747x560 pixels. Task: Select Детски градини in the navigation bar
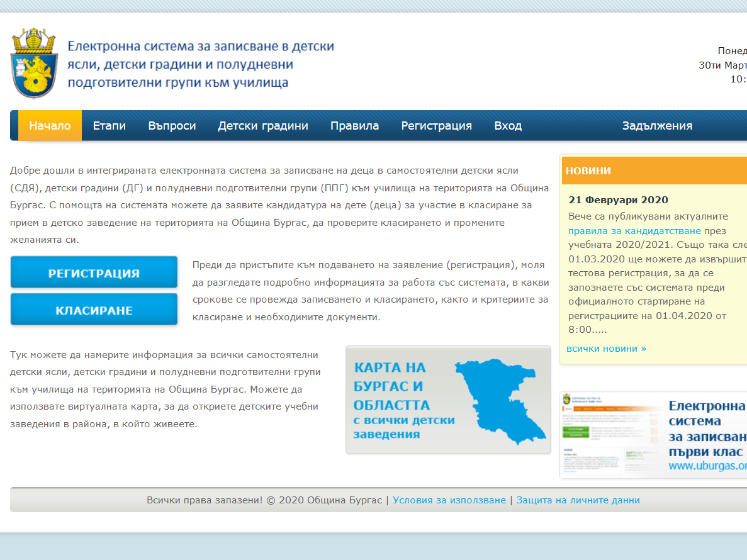(x=263, y=126)
